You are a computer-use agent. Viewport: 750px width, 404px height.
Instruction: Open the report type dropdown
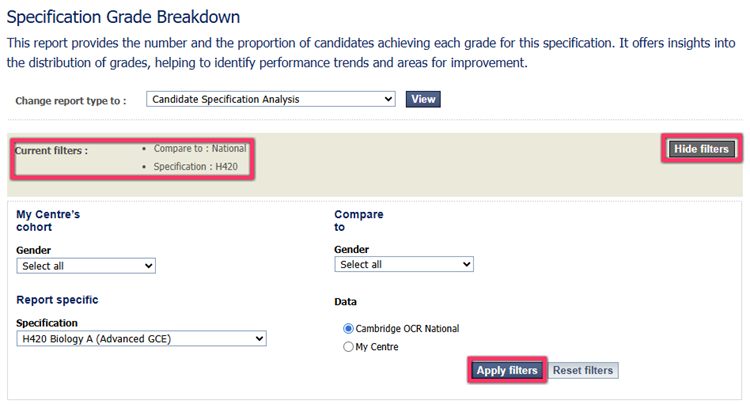pyautogui.click(x=271, y=99)
